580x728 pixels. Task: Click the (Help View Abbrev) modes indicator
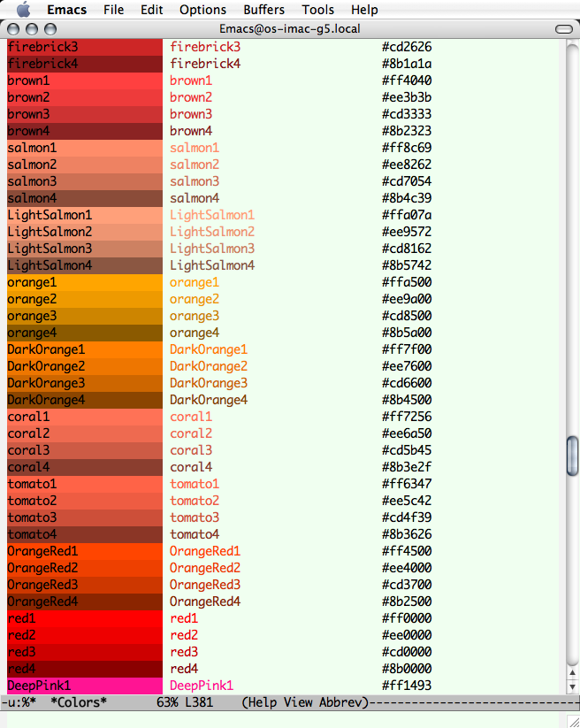point(305,703)
